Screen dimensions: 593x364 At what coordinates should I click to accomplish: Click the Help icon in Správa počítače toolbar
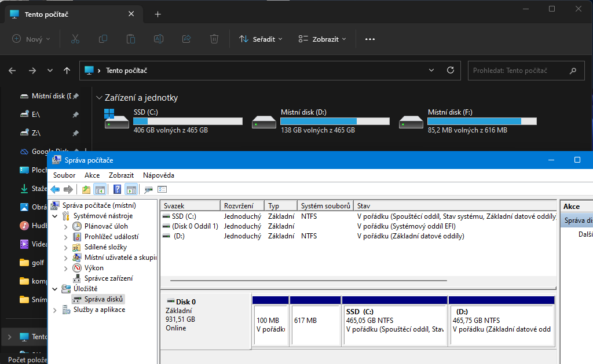coord(117,189)
